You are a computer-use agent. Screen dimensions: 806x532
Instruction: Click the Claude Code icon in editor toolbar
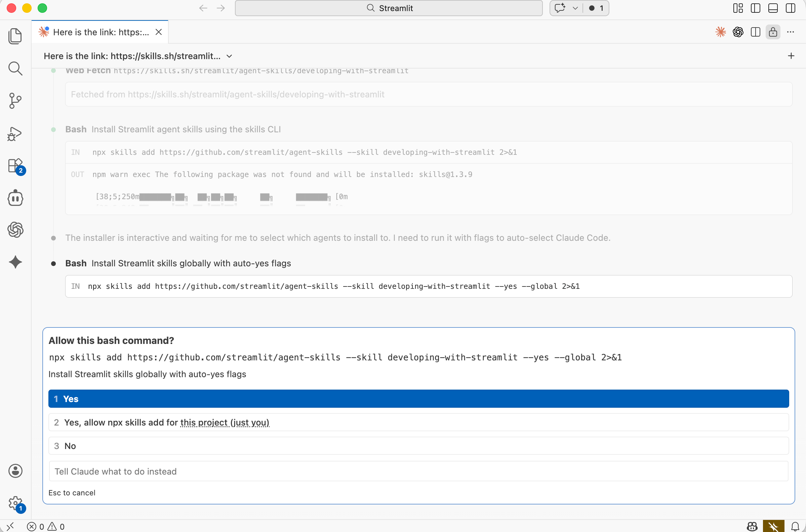click(720, 32)
